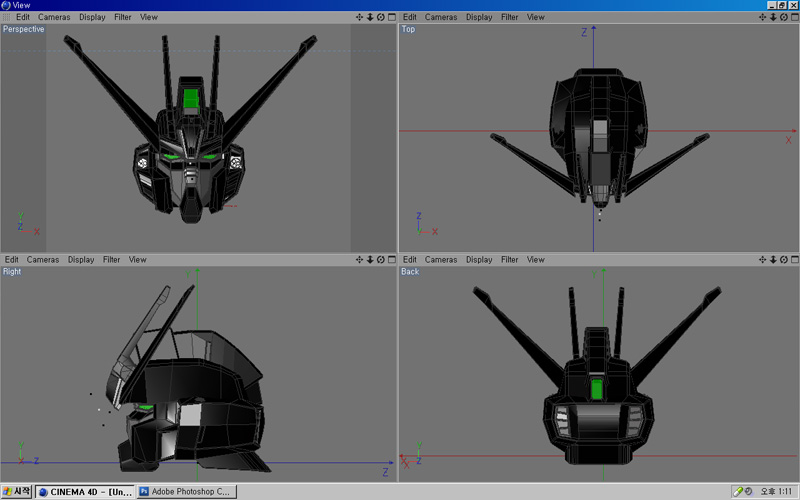Open View menu in Perspective viewport
Image resolution: width=800 pixels, height=500 pixels.
pos(148,17)
